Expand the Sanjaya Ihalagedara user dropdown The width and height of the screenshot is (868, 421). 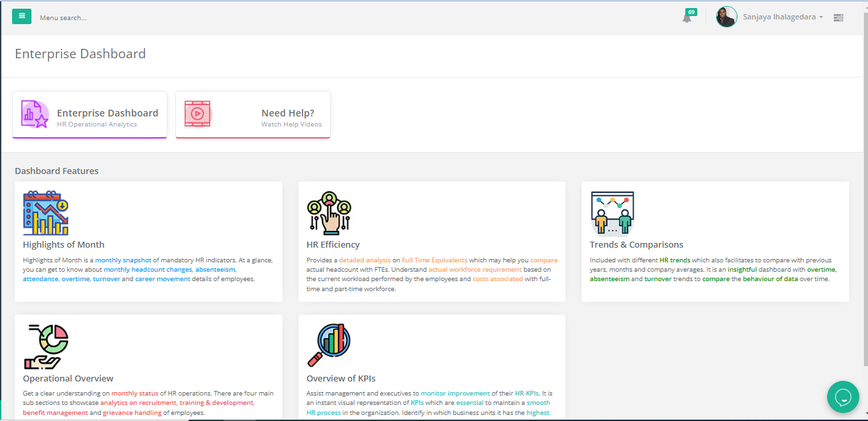pyautogui.click(x=783, y=17)
